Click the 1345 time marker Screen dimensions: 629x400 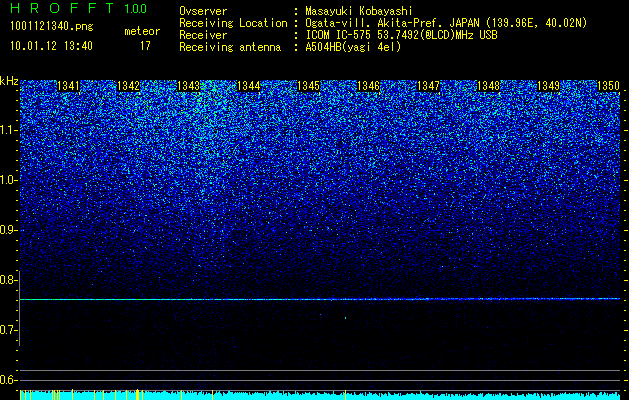coord(308,86)
